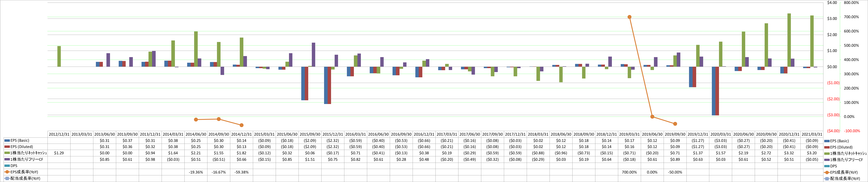Click the 700.00% cell in the table

coord(629,172)
